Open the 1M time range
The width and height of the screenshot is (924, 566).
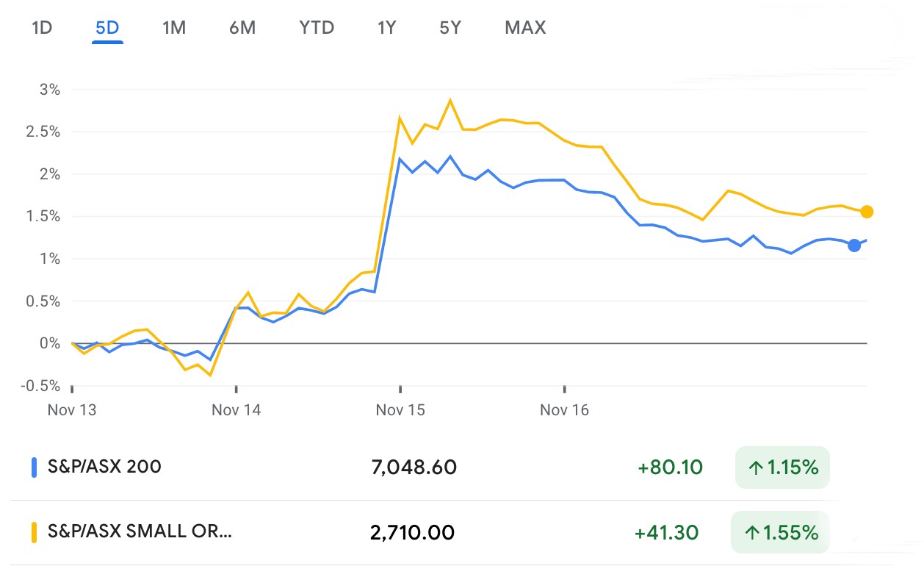coord(174,28)
